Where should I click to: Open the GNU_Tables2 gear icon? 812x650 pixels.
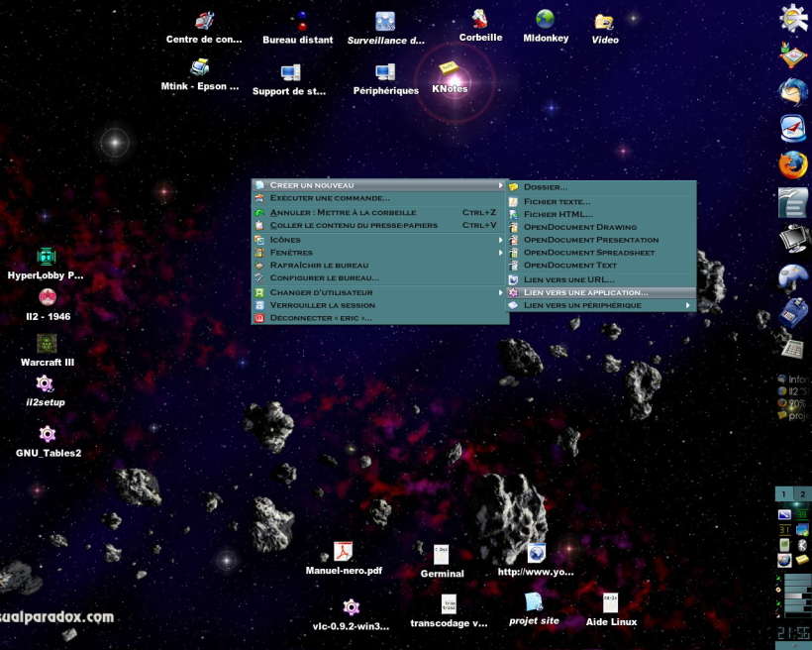(x=48, y=434)
